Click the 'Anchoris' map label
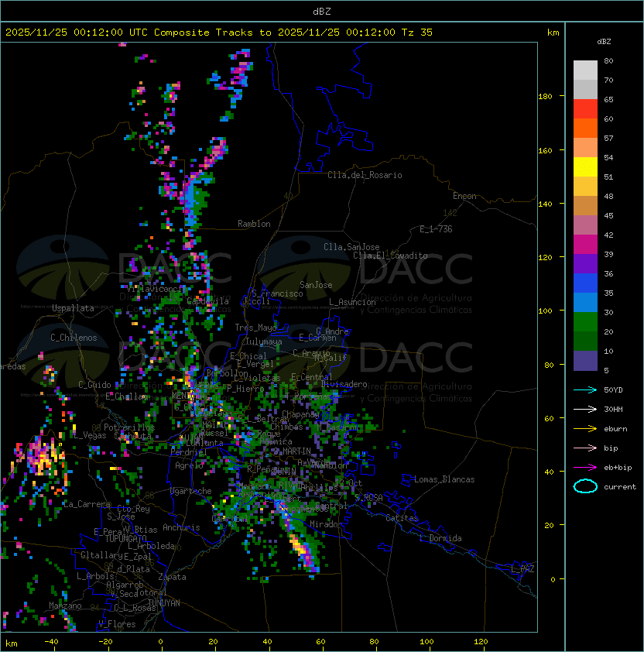Screen dimensions: 644x652 [181, 527]
